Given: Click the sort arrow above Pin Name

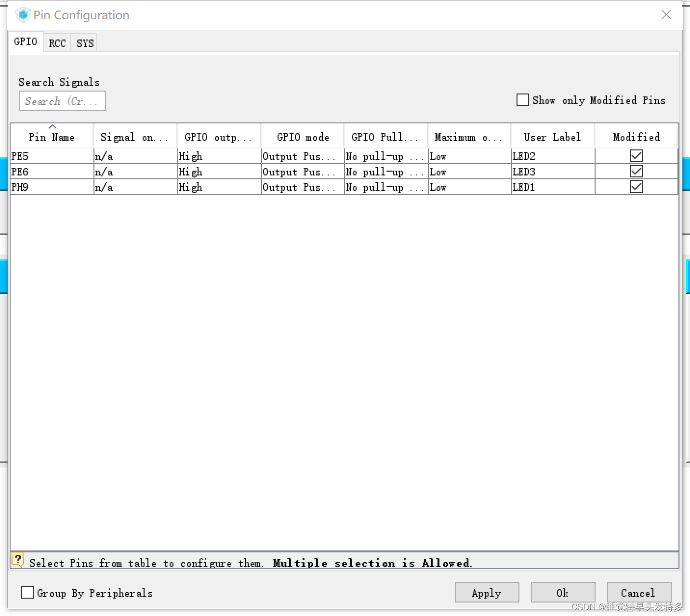Looking at the screenshot, I should coord(53,126).
